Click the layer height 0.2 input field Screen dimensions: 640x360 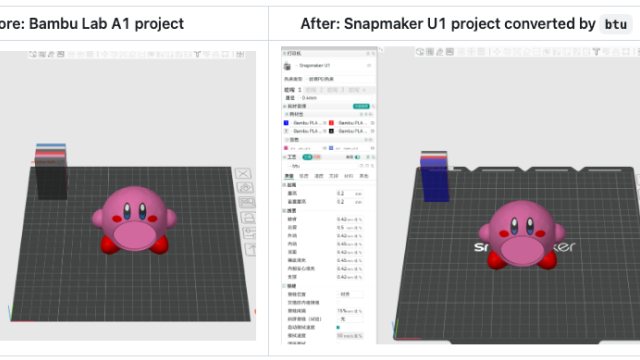(x=350, y=194)
